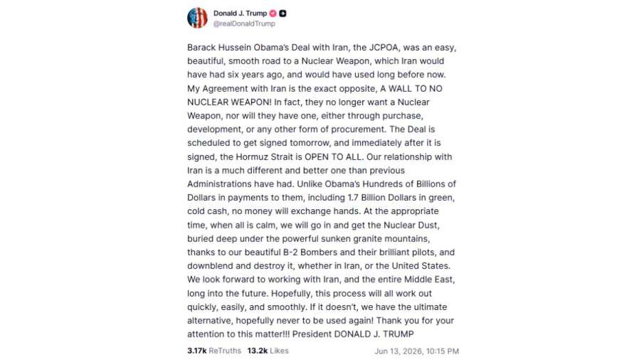Open the flag-patterned profile avatar

198,18
